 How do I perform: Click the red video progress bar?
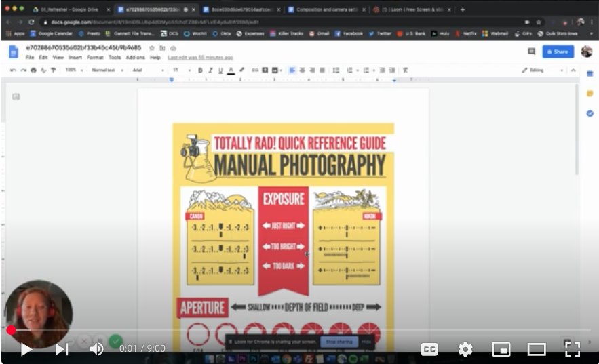[x=11, y=330]
